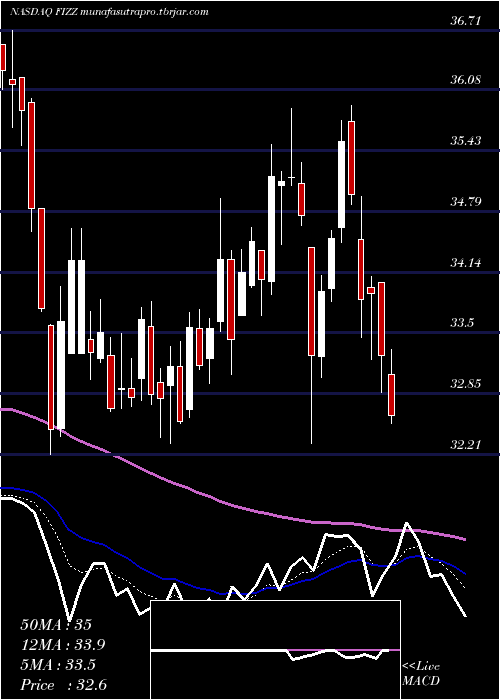Click the 5MA : 33.5 readout
The height and width of the screenshot is (700, 500).
coord(58,665)
